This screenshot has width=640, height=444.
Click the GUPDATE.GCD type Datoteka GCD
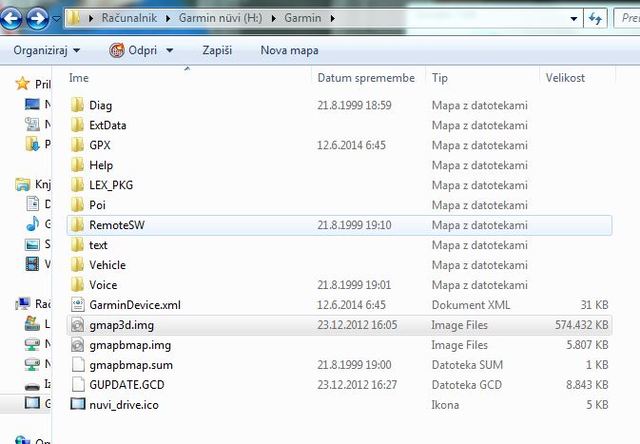467,385
